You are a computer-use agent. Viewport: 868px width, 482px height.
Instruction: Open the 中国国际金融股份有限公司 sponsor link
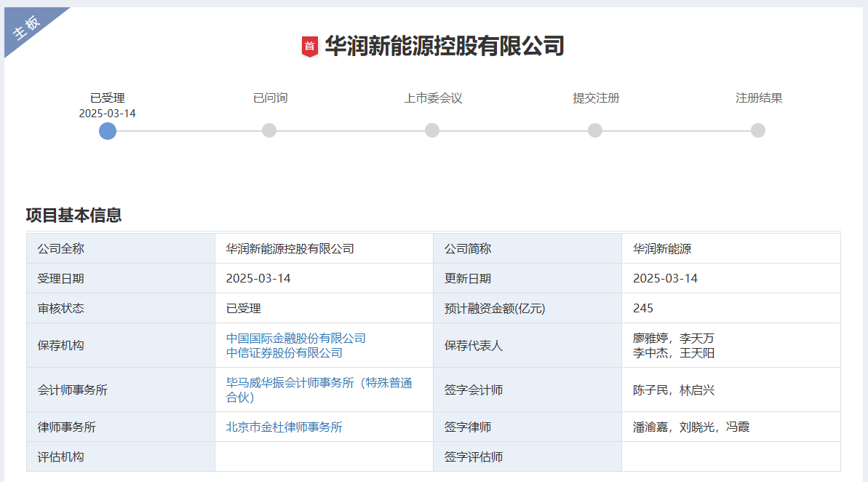[295, 338]
